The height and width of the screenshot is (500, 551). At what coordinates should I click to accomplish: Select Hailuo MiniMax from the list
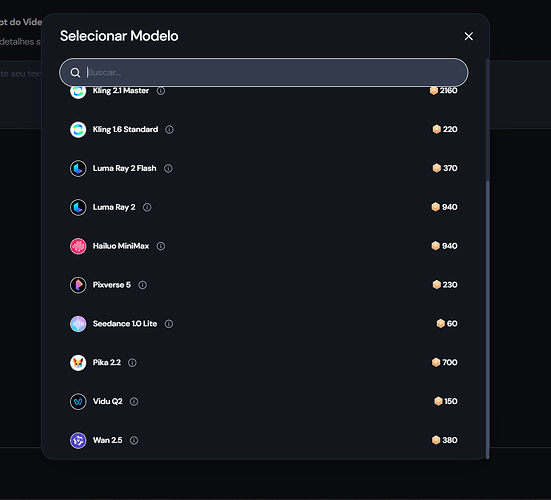point(264,246)
